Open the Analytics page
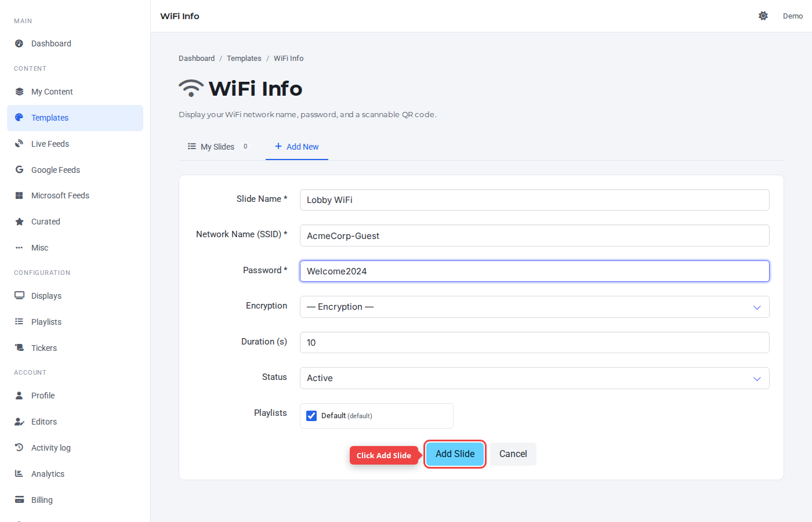This screenshot has height=522, width=812. click(75, 474)
